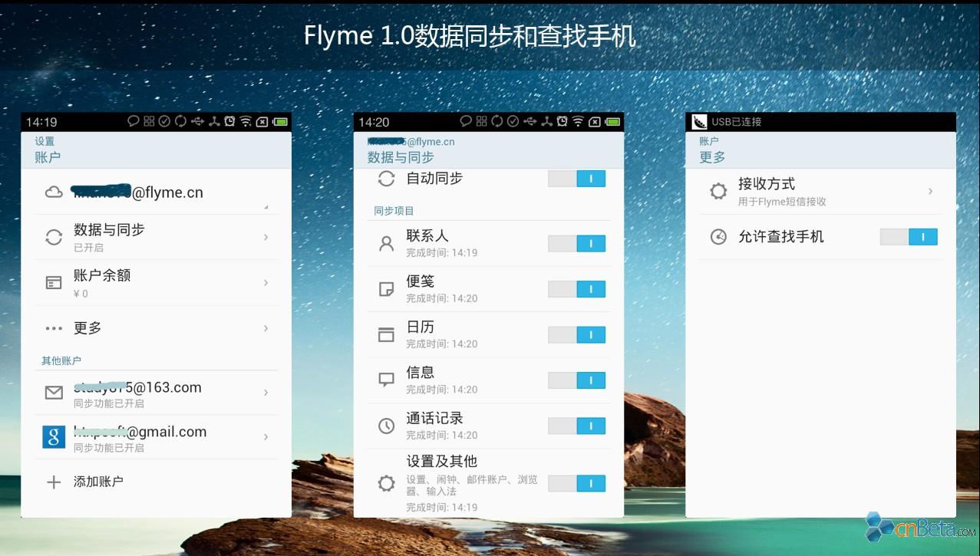
Task: Tap the card icon for 账户余额
Action: tap(54, 283)
